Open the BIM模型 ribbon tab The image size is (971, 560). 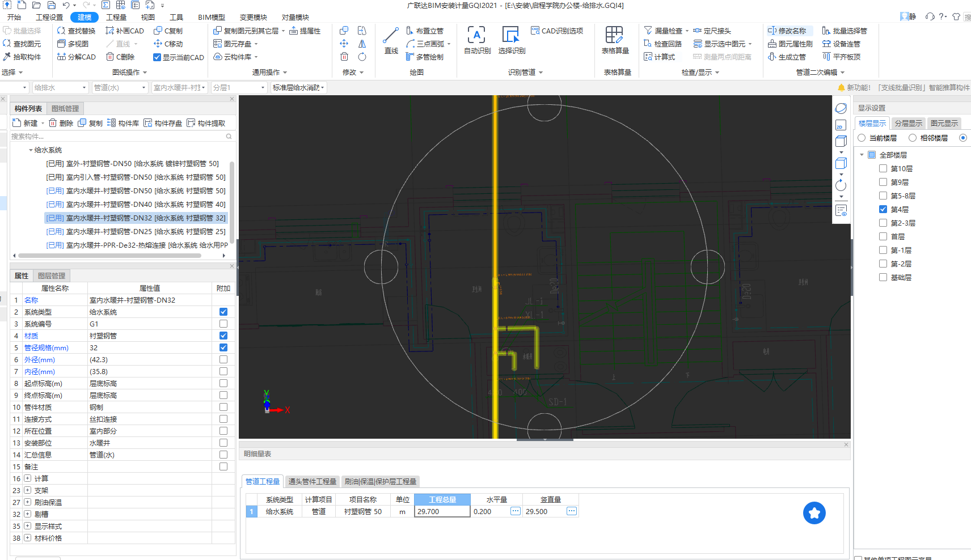click(x=212, y=17)
